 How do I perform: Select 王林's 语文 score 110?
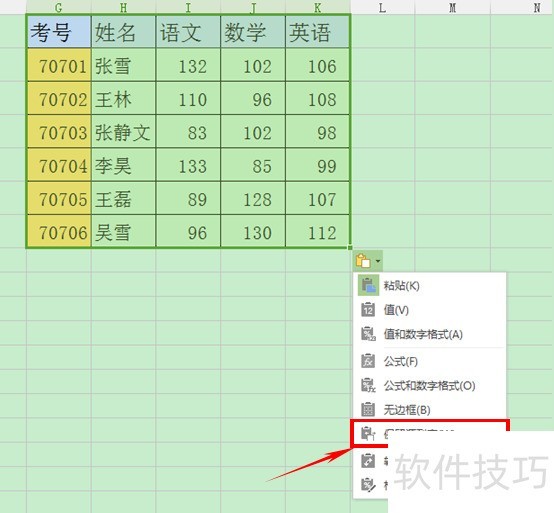coord(188,98)
